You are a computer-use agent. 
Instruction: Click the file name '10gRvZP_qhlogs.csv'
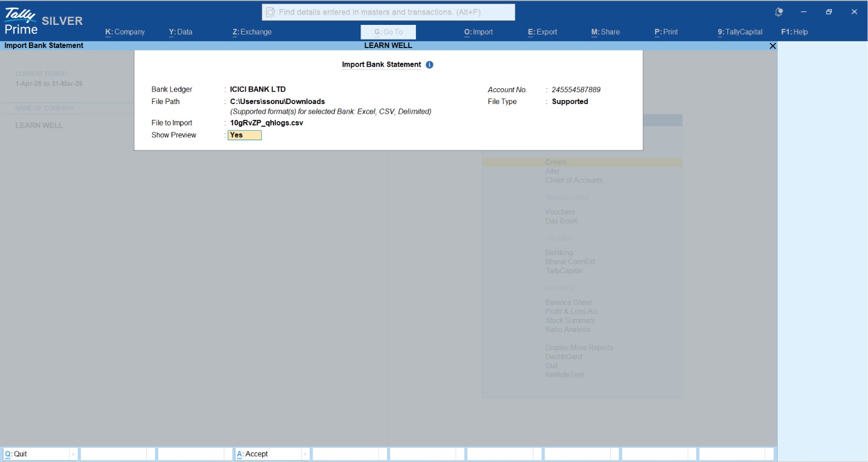point(267,123)
